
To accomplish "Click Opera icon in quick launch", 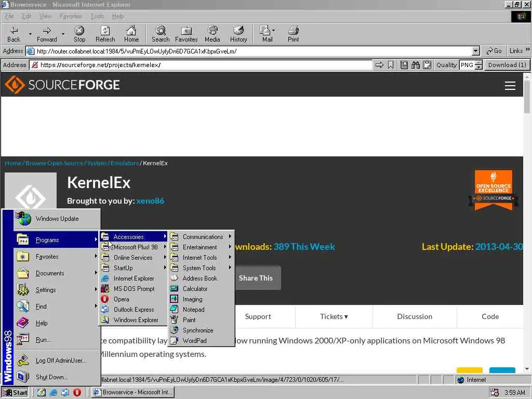I will click(x=77, y=392).
